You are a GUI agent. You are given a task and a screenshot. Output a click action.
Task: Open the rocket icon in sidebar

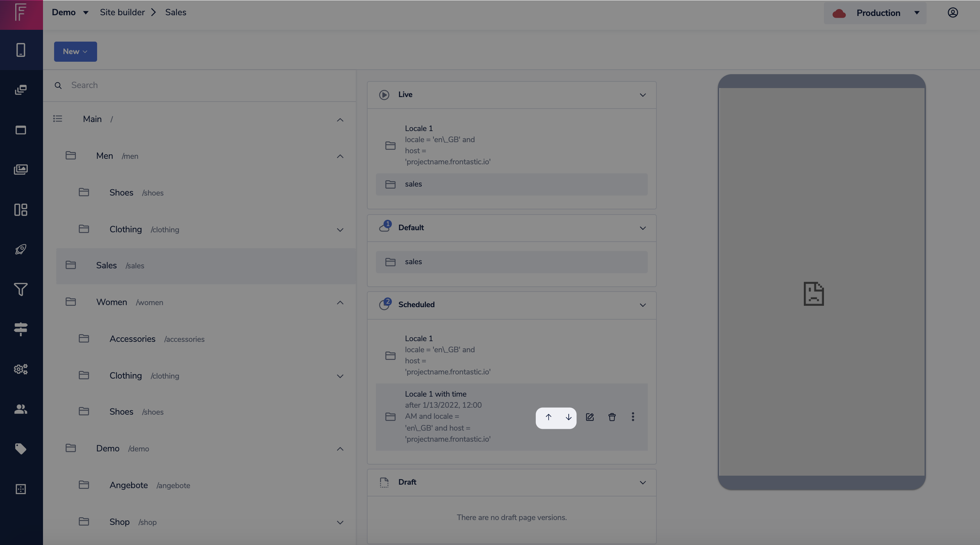coord(21,249)
